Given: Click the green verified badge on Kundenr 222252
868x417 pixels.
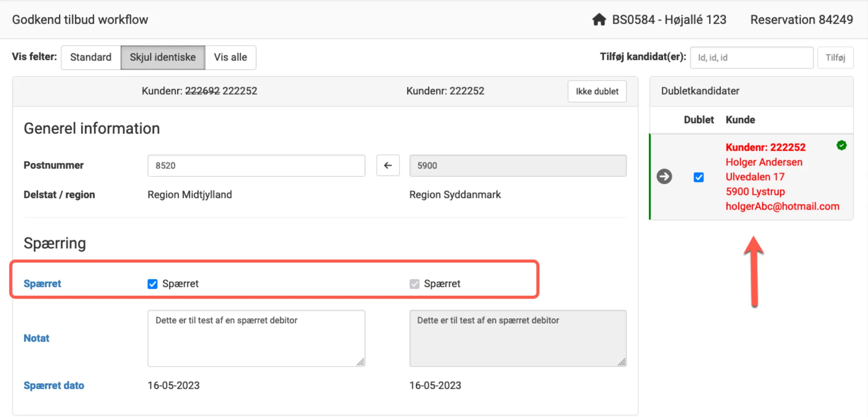Looking at the screenshot, I should pos(841,145).
